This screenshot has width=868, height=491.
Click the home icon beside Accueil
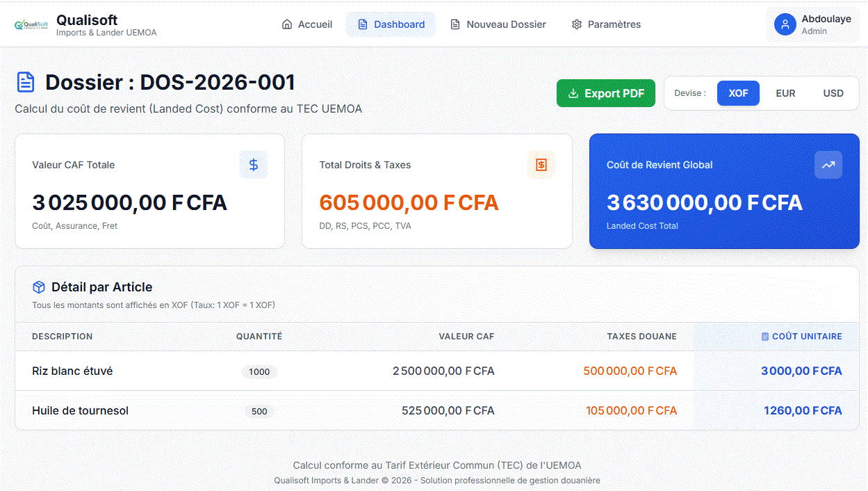[x=287, y=24]
